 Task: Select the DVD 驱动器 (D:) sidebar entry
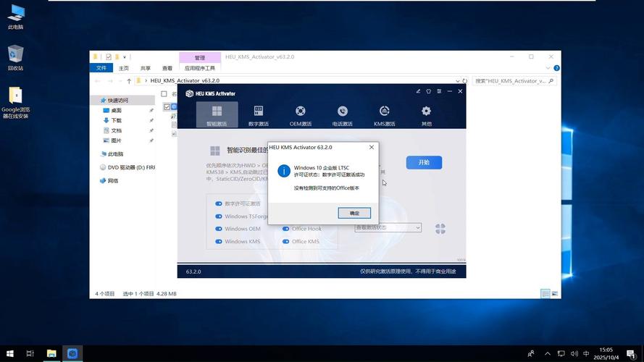pos(127,167)
